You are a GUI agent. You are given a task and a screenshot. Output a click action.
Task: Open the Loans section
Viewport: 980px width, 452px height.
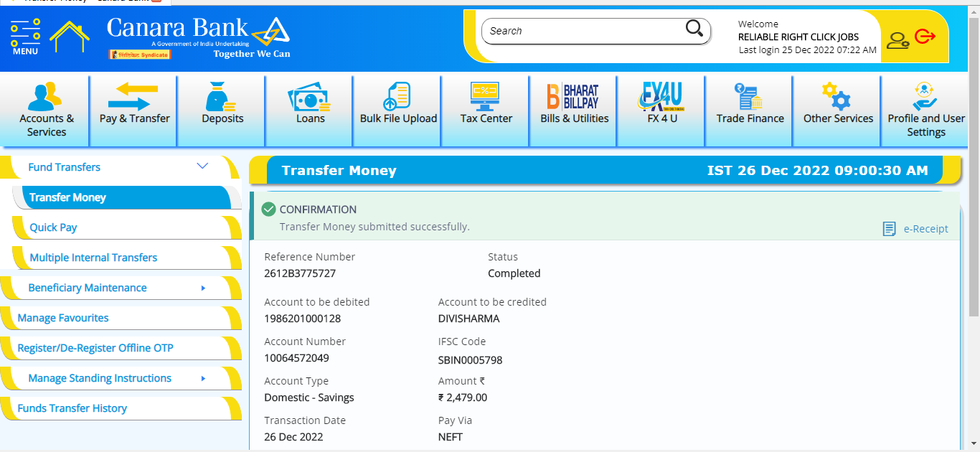[x=310, y=110]
